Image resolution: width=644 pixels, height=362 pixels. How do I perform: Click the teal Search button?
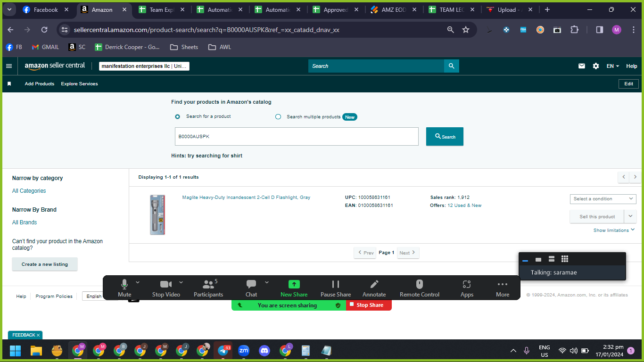point(445,137)
